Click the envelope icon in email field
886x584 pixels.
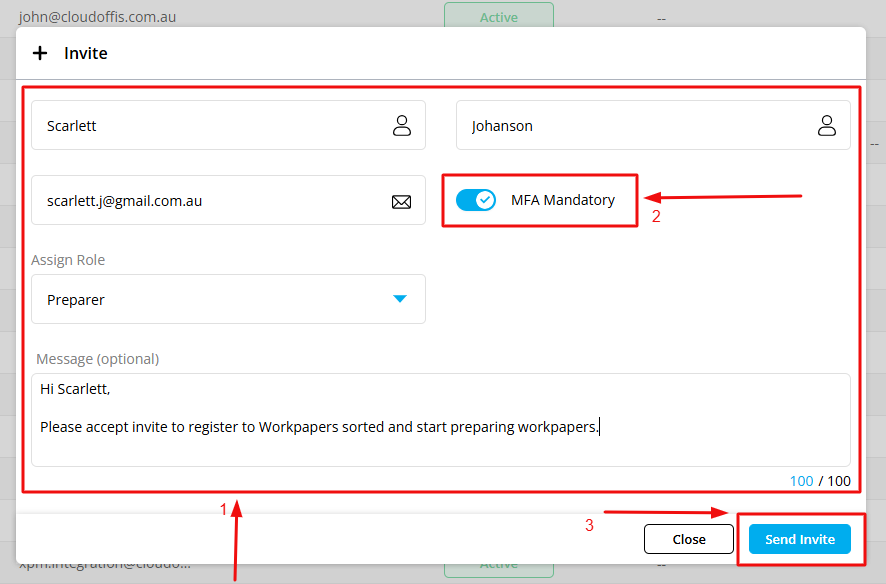(x=401, y=201)
